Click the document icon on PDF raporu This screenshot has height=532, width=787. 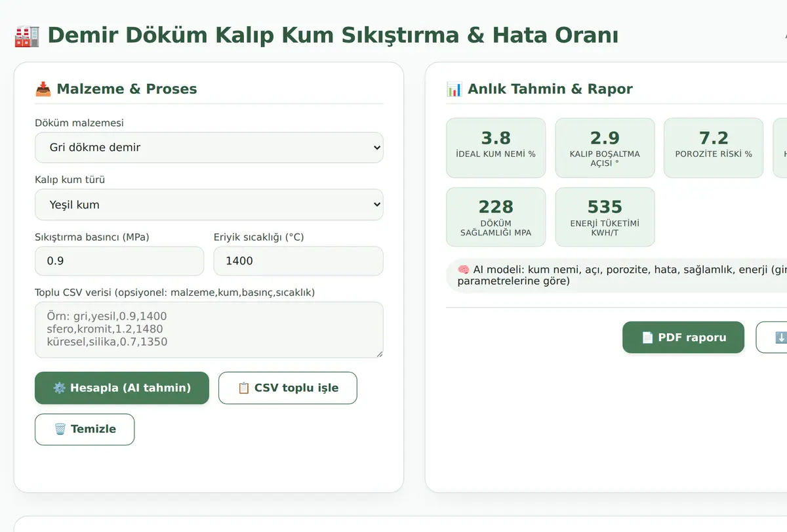point(647,337)
